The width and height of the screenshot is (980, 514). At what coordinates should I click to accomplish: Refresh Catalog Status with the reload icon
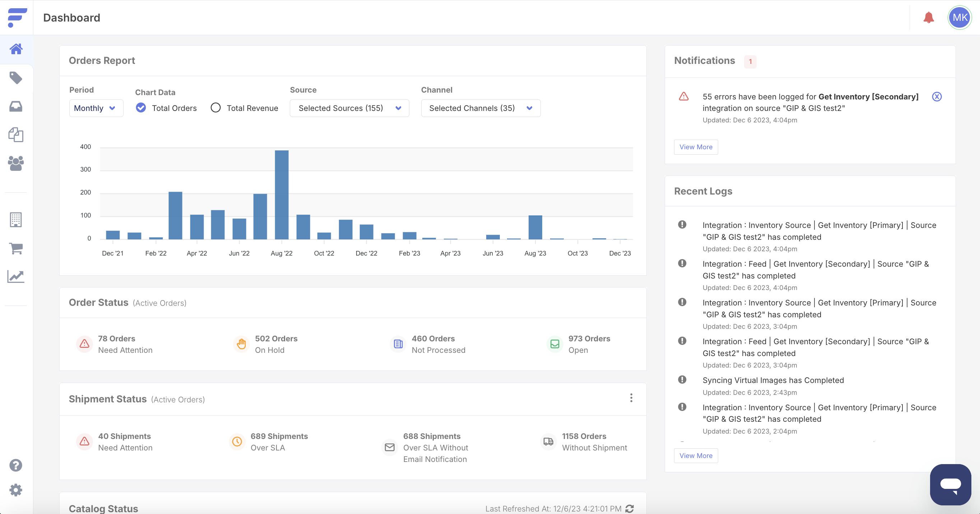pos(630,509)
